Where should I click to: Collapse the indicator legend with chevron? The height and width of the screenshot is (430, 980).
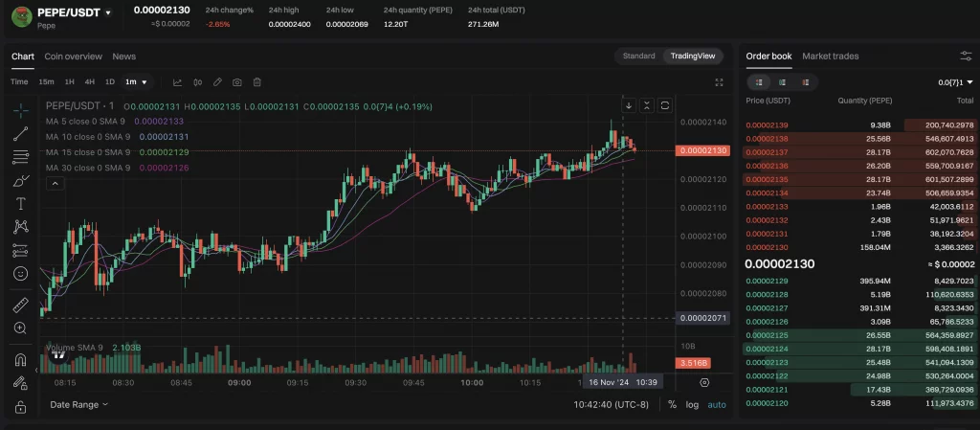pyautogui.click(x=55, y=183)
